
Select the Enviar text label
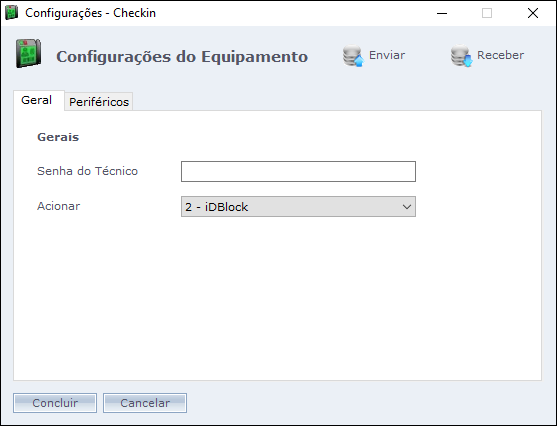387,55
